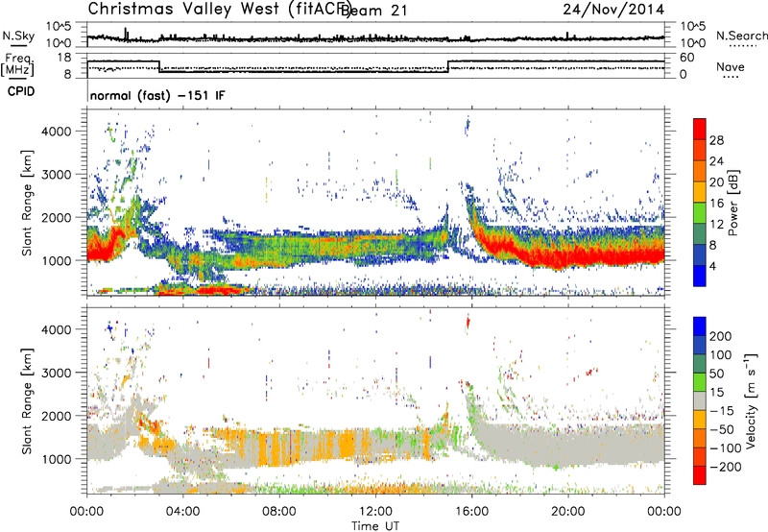Click the leftmost '00:00' time tick label
Viewport: 768px width, 532px height.
point(86,512)
